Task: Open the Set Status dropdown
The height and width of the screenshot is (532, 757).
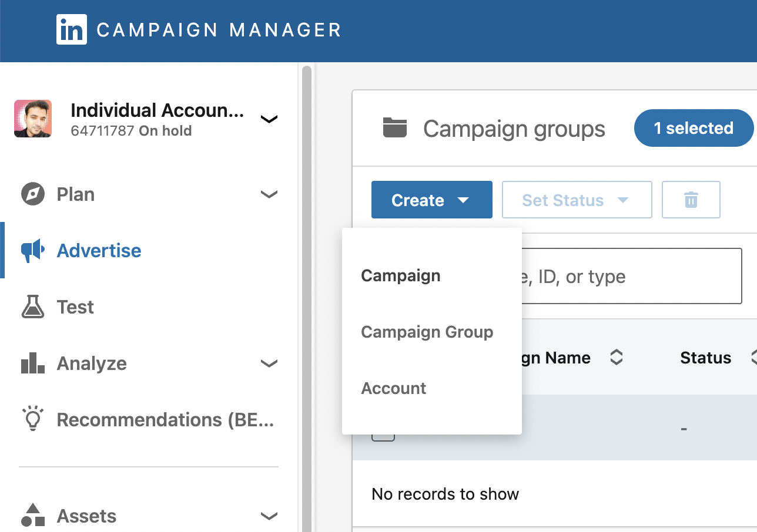Action: pos(577,200)
